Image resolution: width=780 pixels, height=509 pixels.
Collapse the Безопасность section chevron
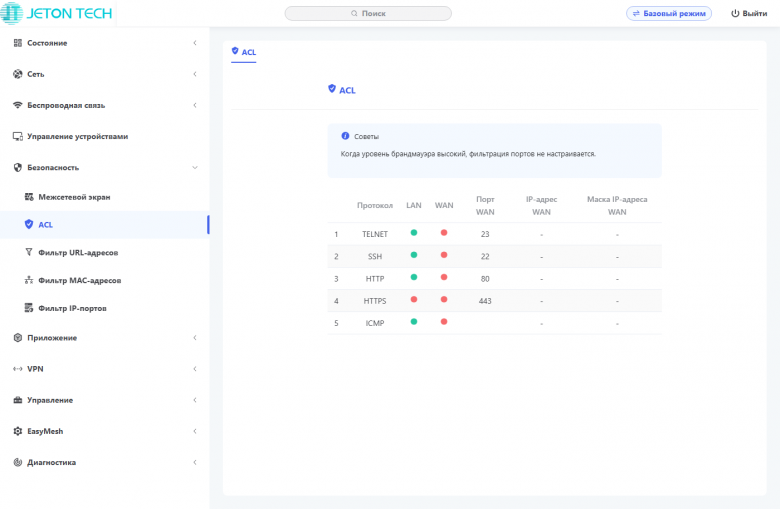tap(195, 167)
